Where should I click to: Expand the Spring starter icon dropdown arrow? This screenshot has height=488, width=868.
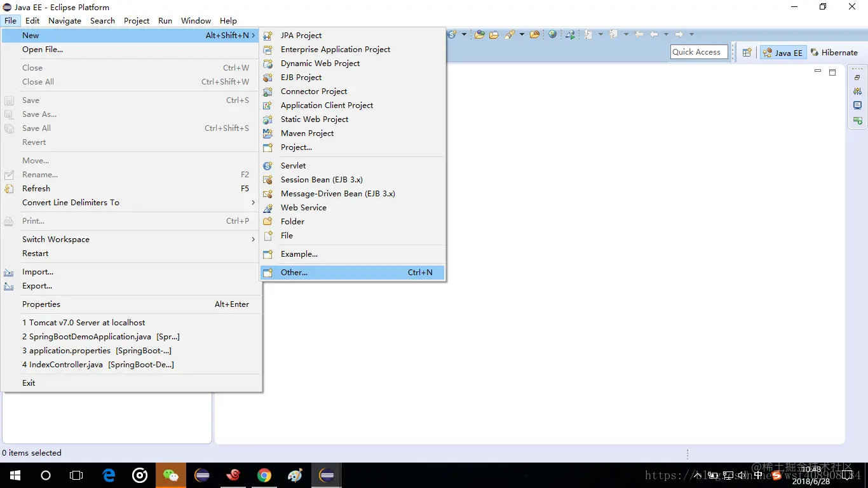pyautogui.click(x=464, y=34)
